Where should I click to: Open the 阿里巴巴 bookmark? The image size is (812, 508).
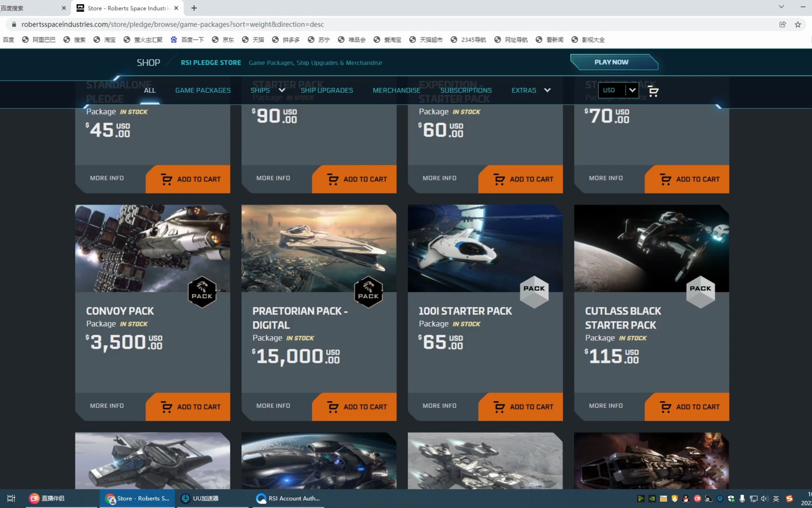coord(39,40)
